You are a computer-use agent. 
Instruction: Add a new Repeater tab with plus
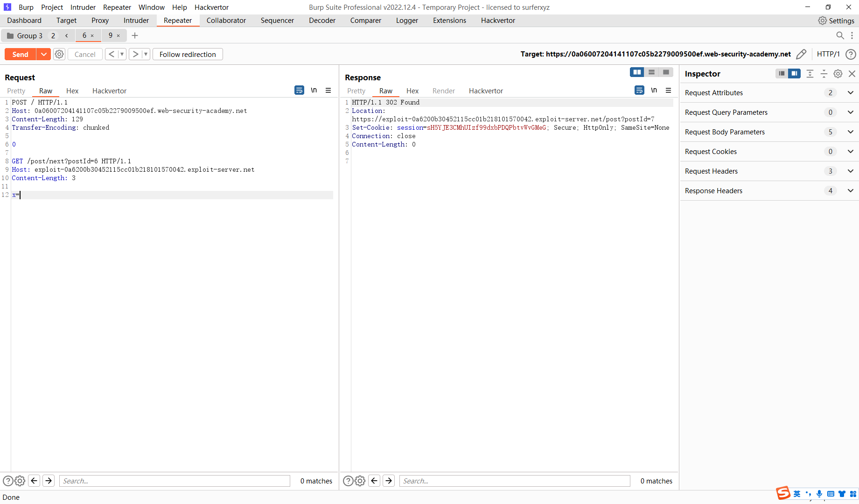[x=135, y=35]
